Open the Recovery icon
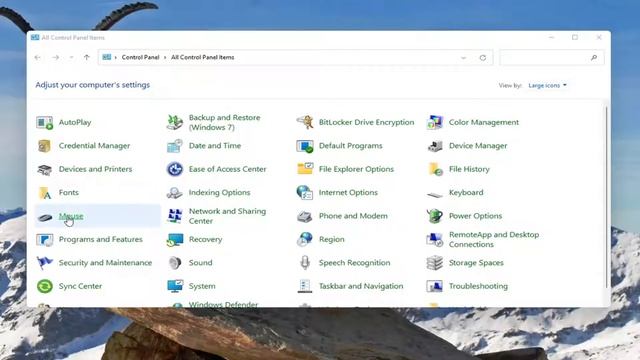 click(x=175, y=240)
